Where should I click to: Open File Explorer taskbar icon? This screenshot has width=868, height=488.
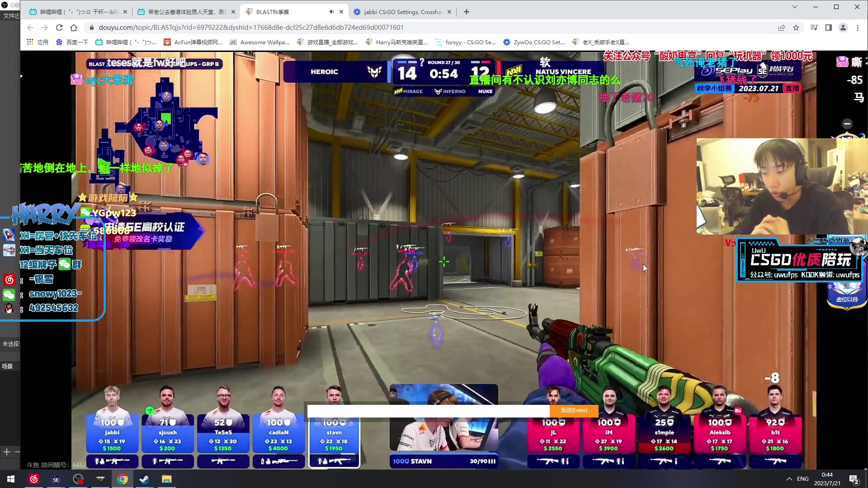pos(167,479)
